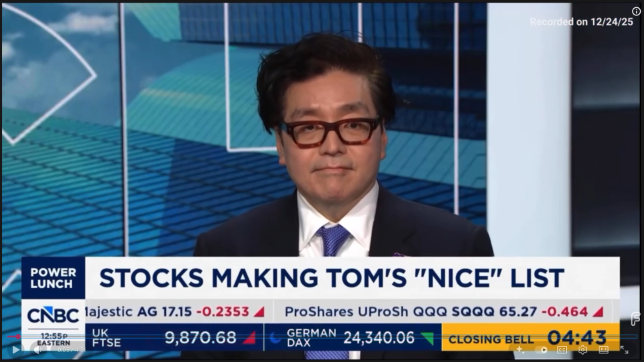This screenshot has height=362, width=644.
Task: Click the UK FTSE 9,870.68 value
Action: [201, 338]
